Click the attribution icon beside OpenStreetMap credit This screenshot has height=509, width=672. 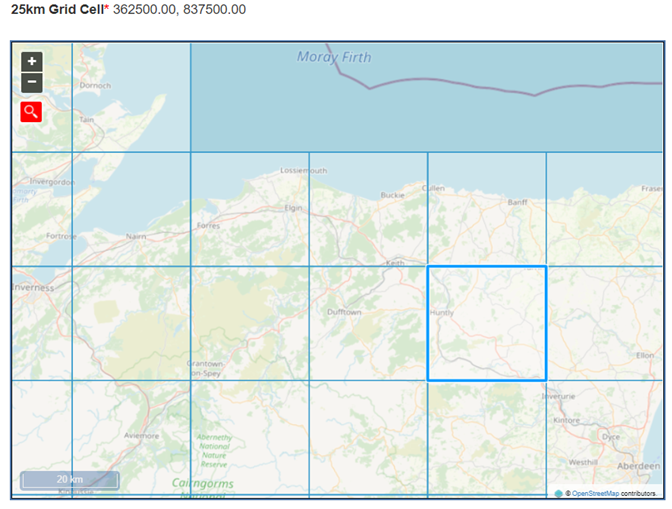pos(558,493)
